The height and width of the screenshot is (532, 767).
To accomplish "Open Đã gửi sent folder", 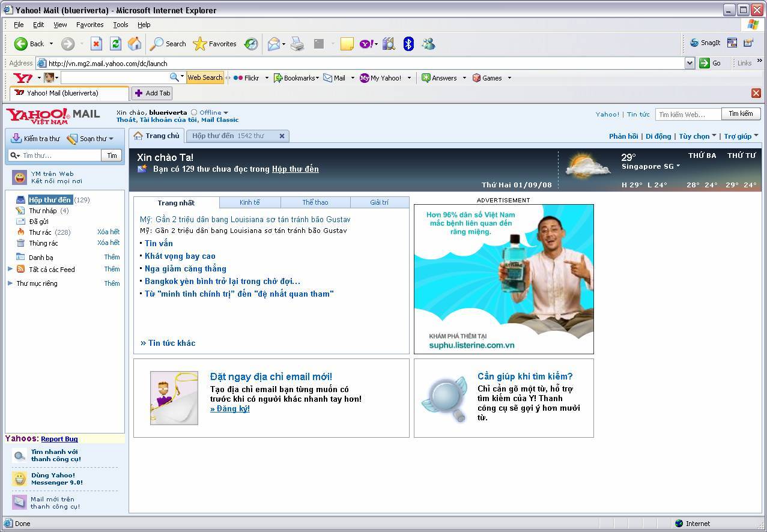I will 38,222.
